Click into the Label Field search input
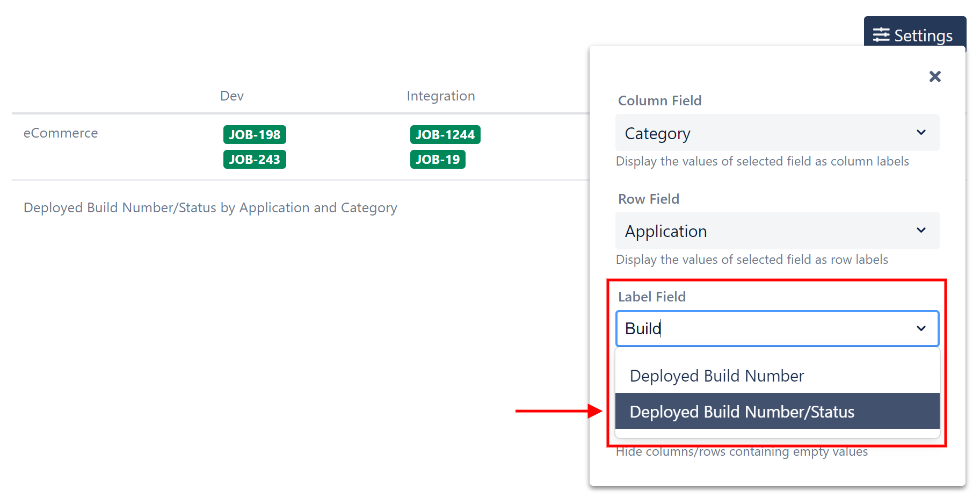This screenshot has height=503, width=980. (x=763, y=328)
